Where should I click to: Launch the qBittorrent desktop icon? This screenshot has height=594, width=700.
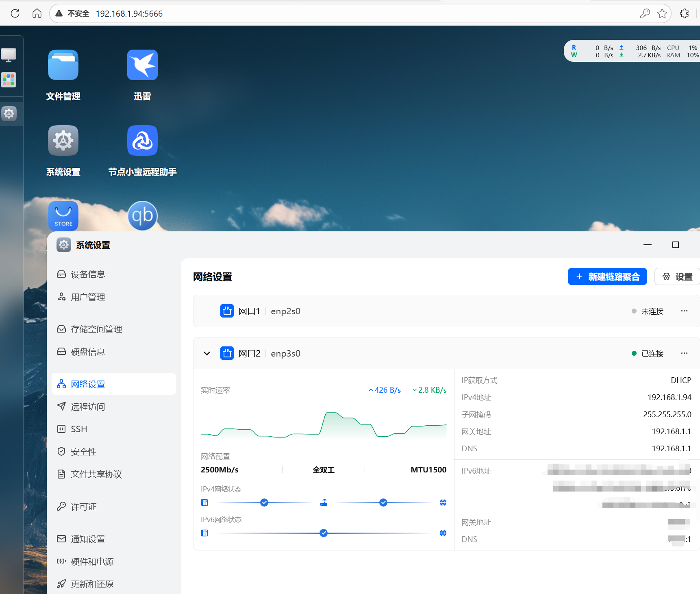tap(142, 215)
